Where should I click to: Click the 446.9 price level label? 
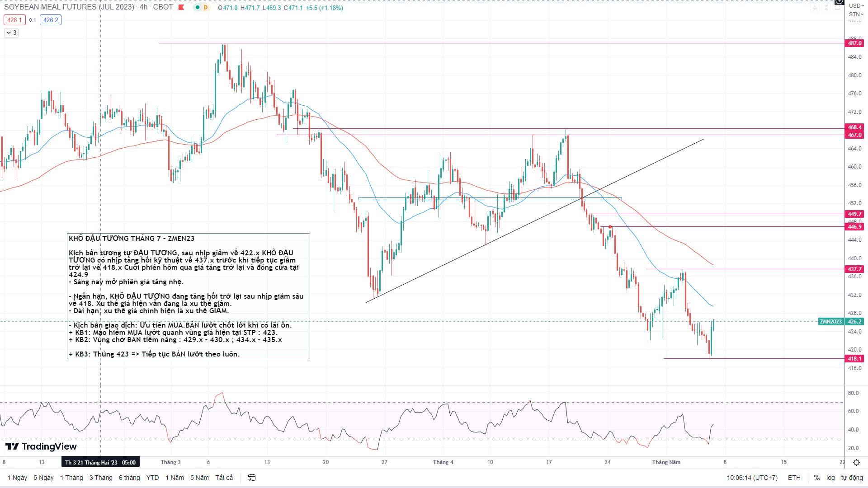click(854, 227)
